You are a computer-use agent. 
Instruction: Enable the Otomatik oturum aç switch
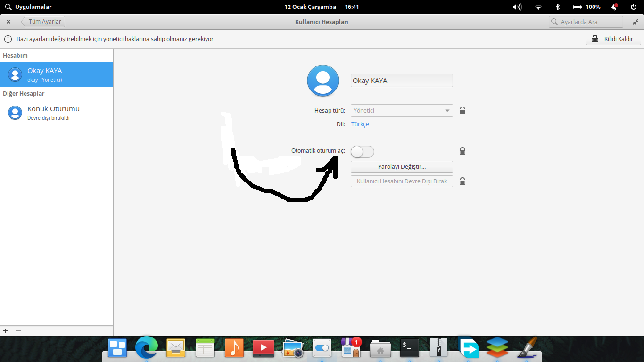[363, 151]
